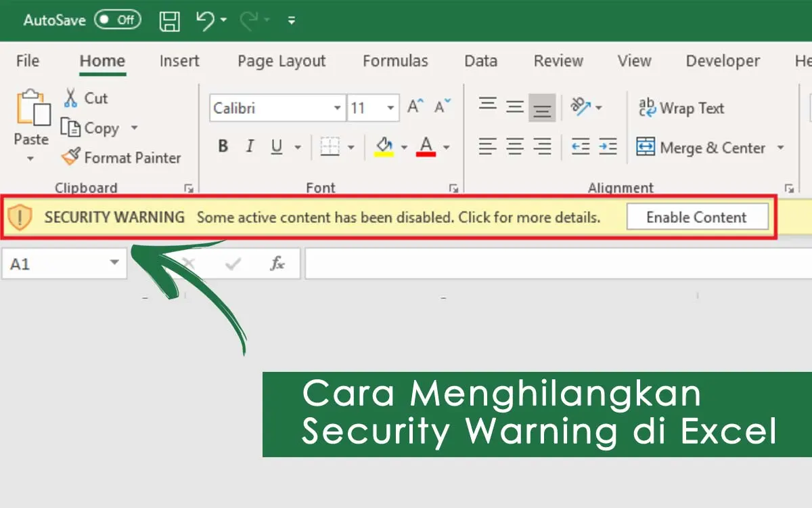Click the security warning shield icon
Screen dimensions: 812x508
(x=21, y=217)
